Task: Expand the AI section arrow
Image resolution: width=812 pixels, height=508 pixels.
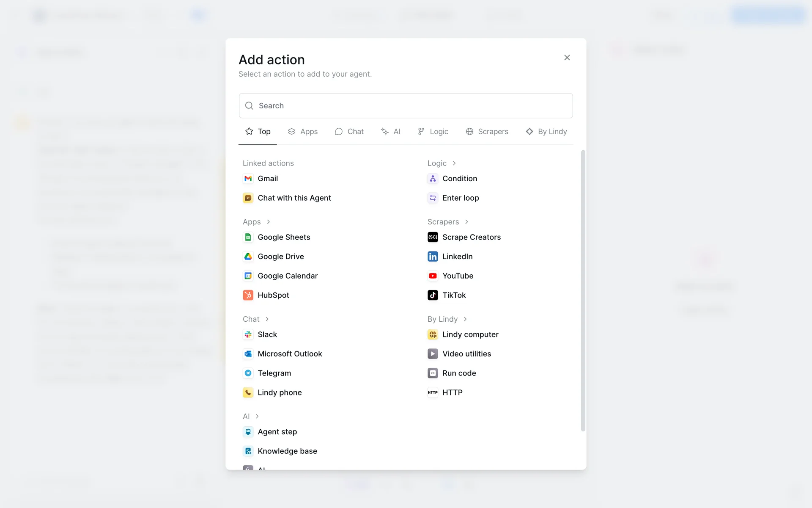Action: click(x=257, y=417)
